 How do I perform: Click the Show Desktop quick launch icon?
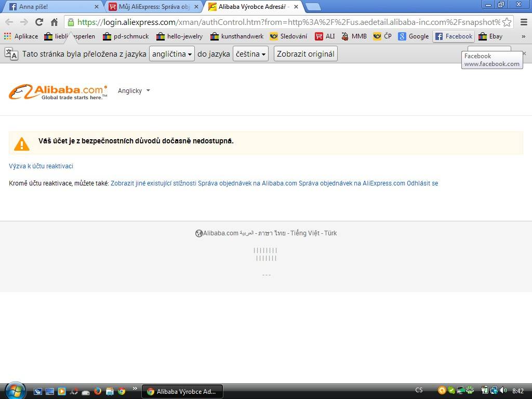[50, 391]
